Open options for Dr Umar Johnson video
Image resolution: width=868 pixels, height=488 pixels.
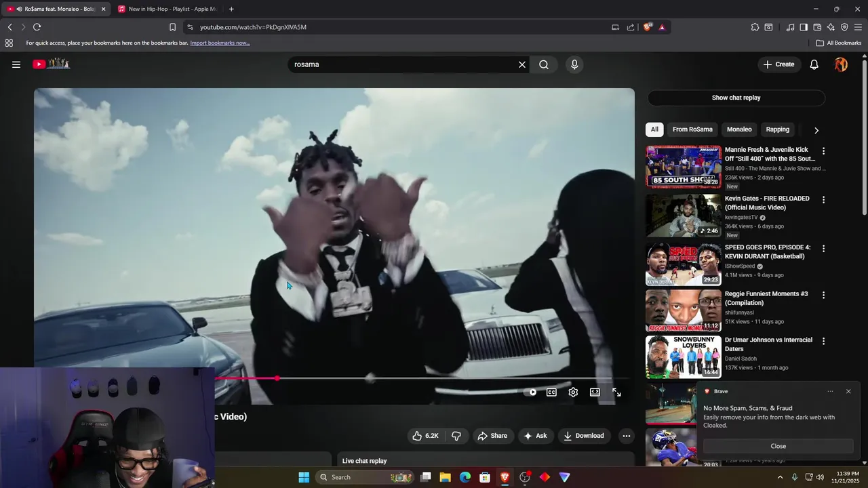pos(823,342)
